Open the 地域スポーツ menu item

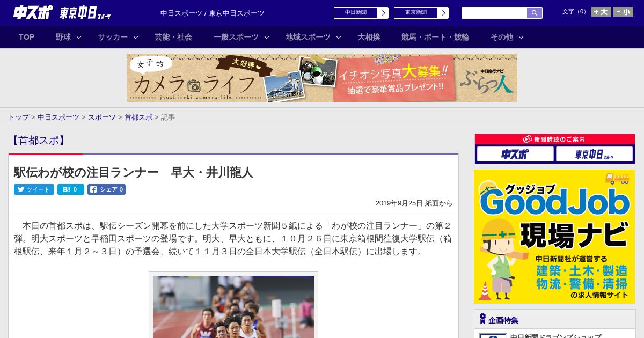point(308,37)
